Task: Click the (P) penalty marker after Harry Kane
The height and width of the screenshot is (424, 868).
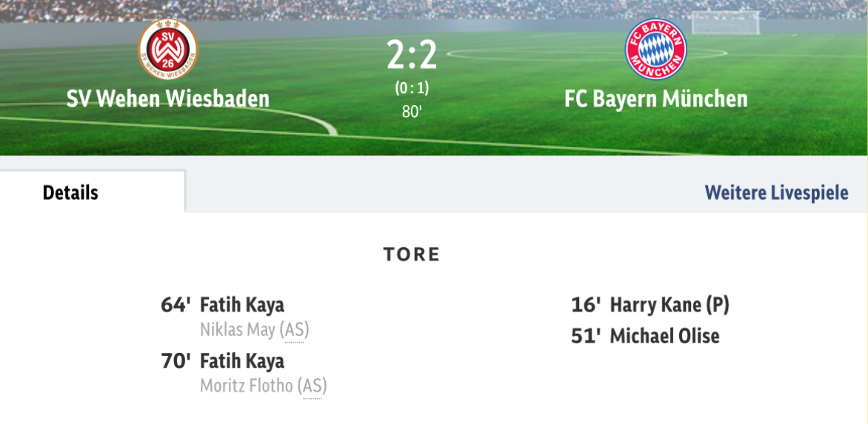Action: click(x=716, y=305)
